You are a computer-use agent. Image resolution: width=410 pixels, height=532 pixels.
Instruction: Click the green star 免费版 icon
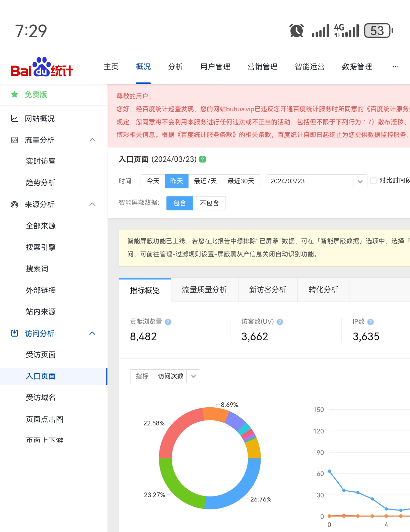[14, 95]
